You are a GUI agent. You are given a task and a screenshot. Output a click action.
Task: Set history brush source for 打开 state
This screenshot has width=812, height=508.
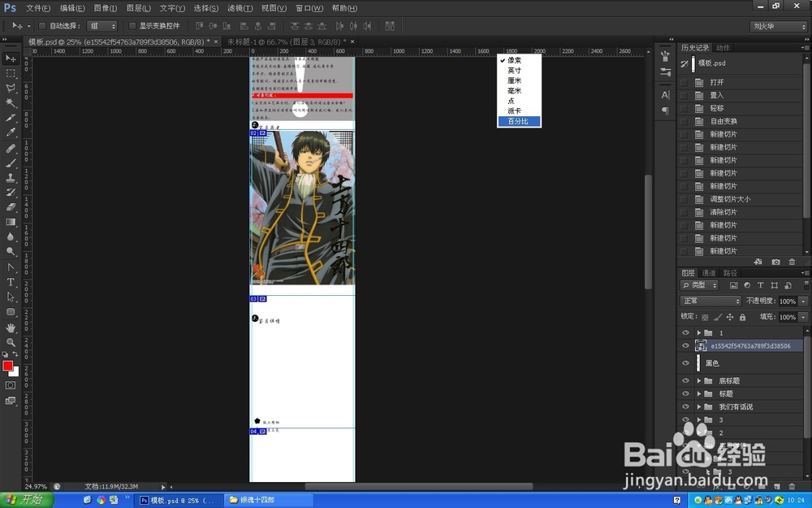tap(684, 82)
